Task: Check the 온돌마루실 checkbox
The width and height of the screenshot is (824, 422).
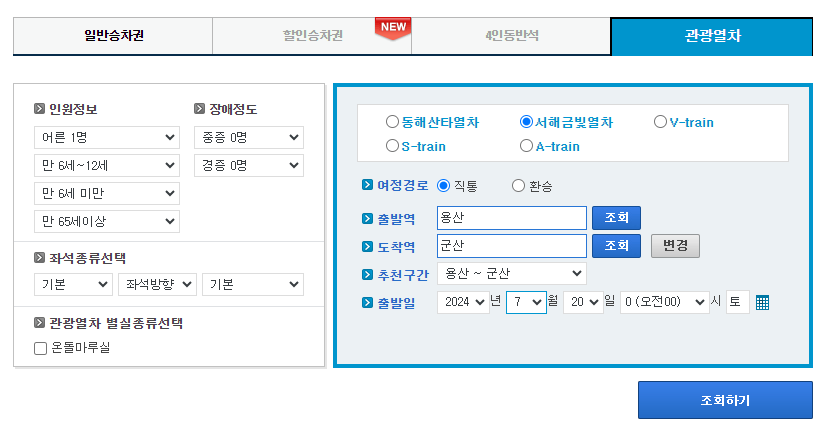Action: (40, 348)
